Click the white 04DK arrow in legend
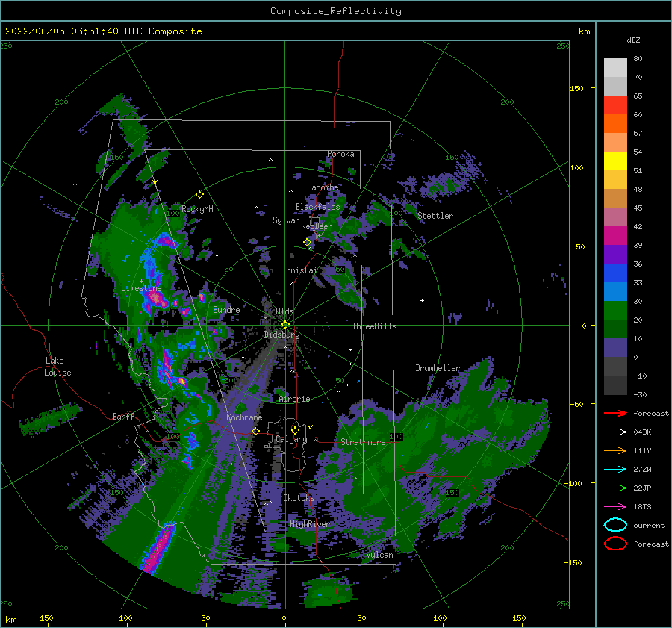 [615, 432]
